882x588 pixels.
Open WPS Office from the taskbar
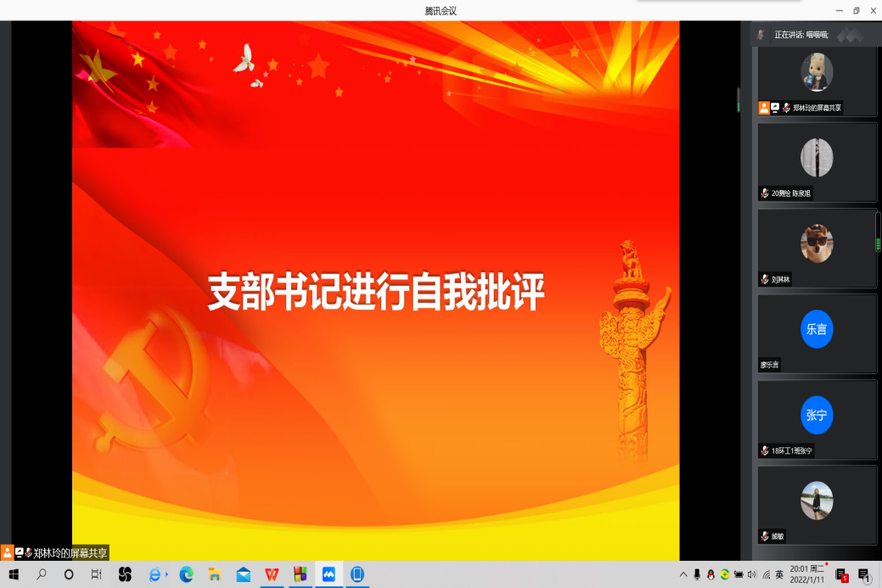click(x=272, y=574)
